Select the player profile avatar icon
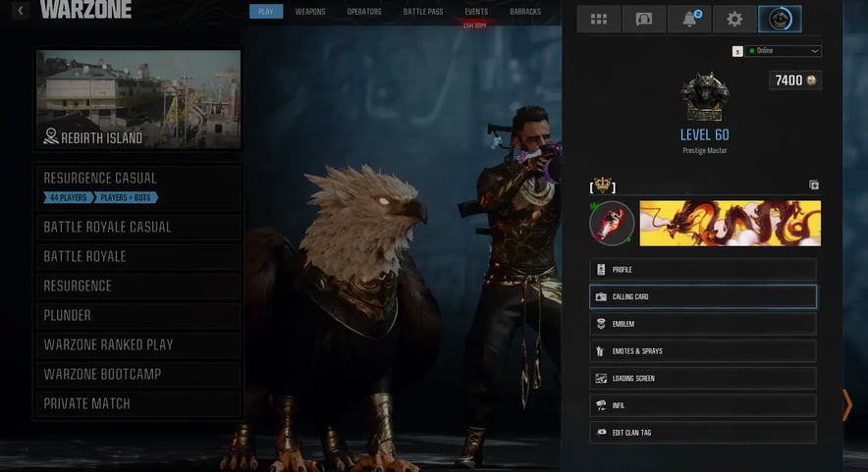 tap(780, 20)
